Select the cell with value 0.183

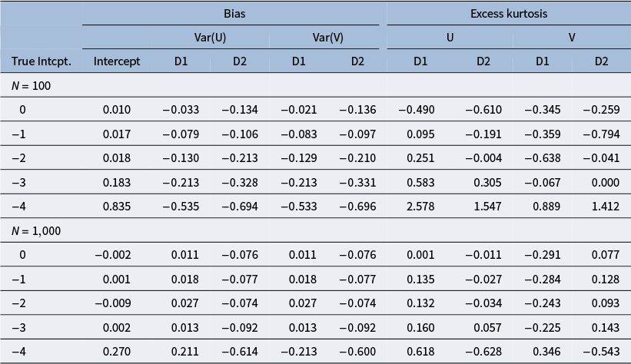point(117,182)
